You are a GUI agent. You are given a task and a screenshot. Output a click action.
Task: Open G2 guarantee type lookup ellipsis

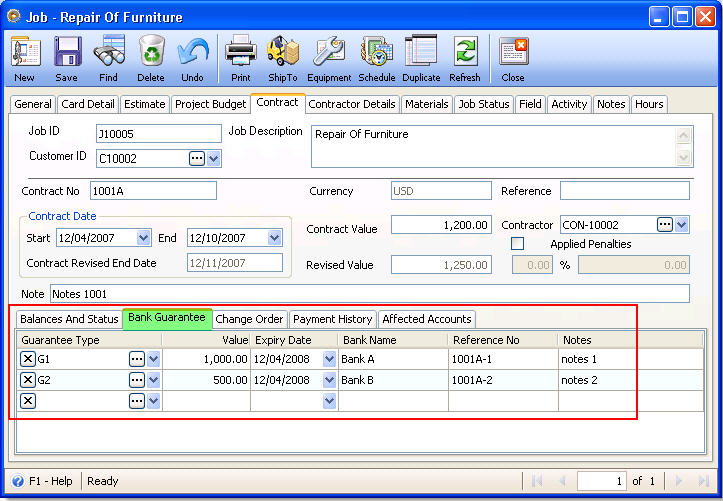tap(137, 380)
